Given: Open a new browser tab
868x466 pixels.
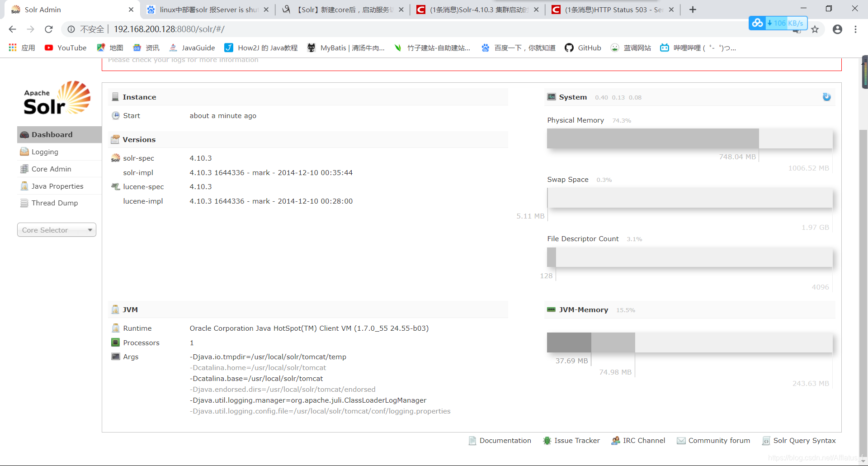Looking at the screenshot, I should click(x=693, y=10).
